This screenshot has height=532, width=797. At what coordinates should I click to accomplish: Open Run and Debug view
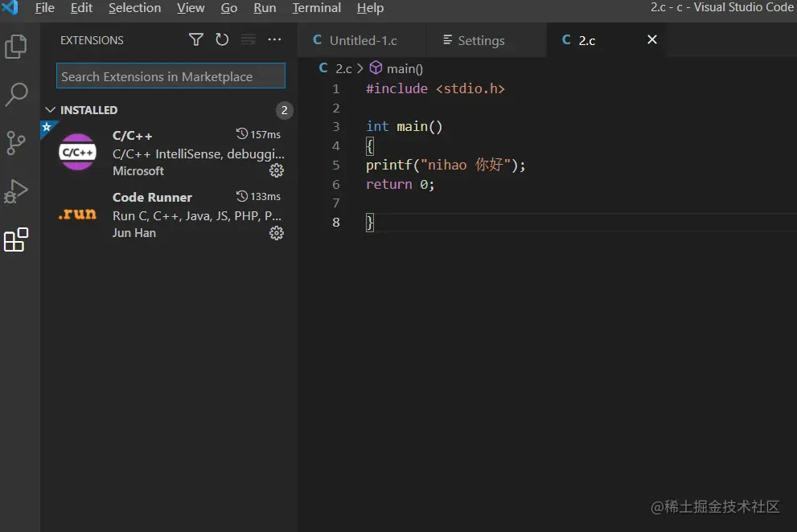[16, 191]
